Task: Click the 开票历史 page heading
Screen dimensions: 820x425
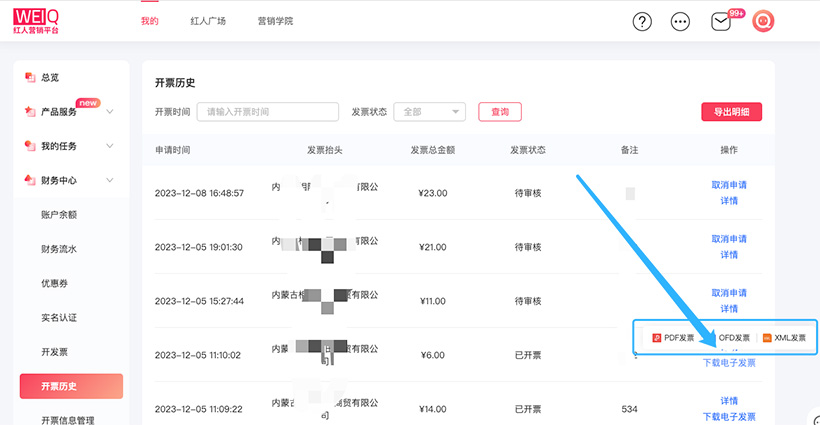Action: point(175,83)
